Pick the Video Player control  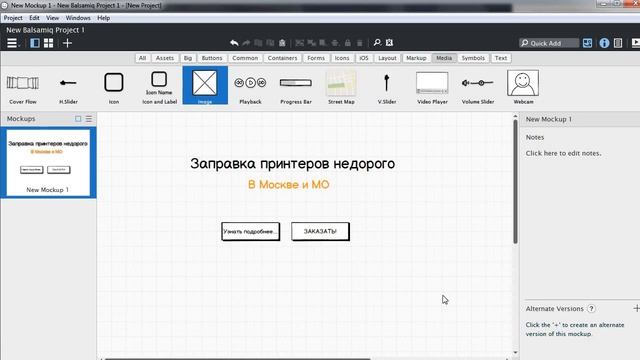point(432,87)
